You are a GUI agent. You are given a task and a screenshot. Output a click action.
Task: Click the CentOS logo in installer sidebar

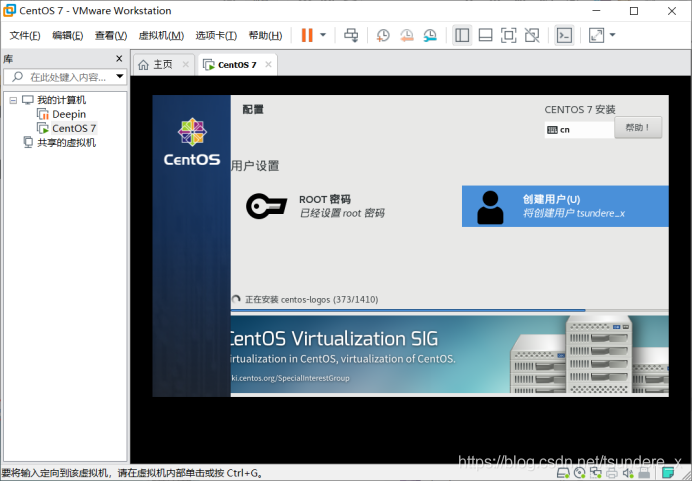(192, 142)
